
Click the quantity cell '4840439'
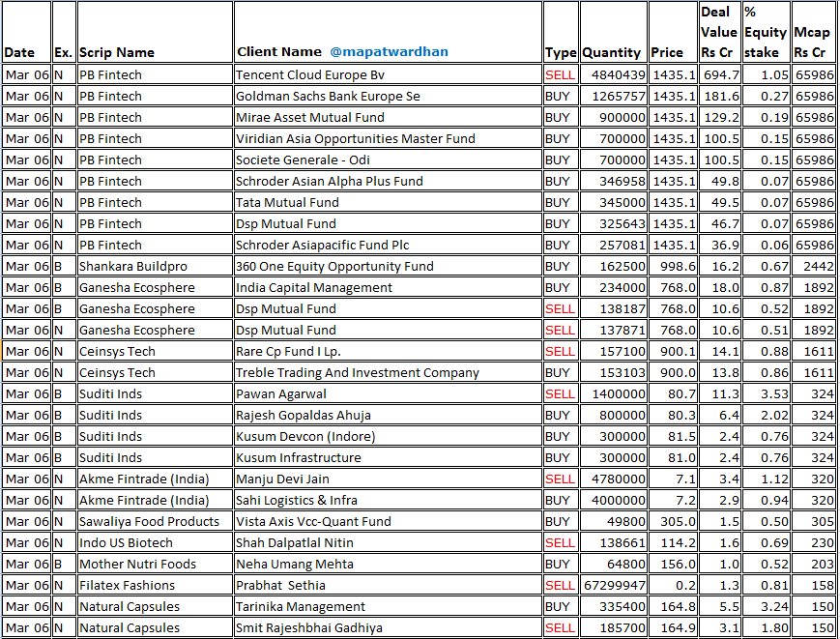pyautogui.click(x=614, y=74)
